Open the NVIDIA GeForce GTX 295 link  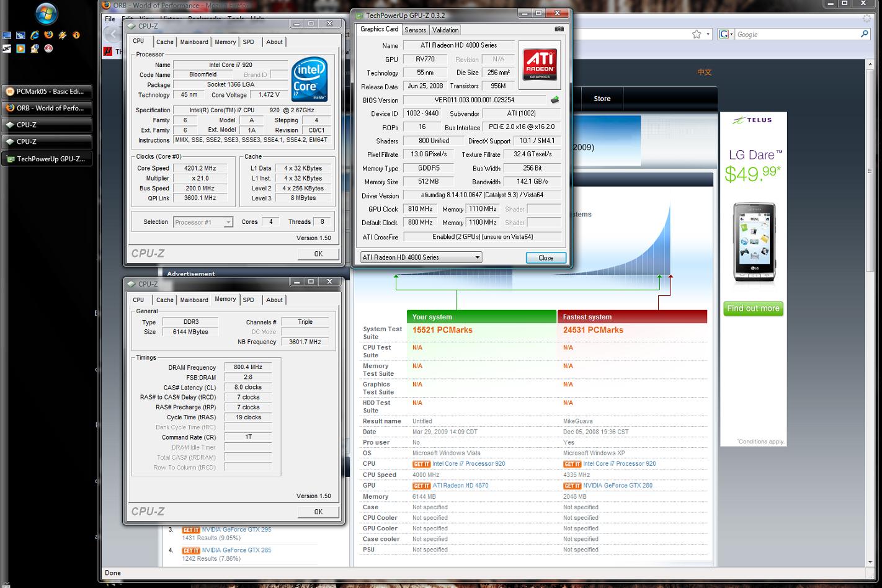pos(236,530)
